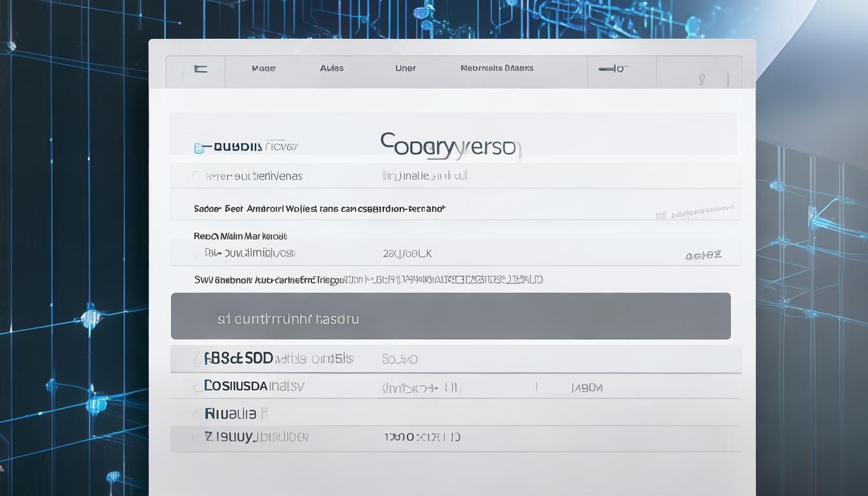Image resolution: width=868 pixels, height=496 pixels.
Task: Open the Rebrnalts DMaarts tab
Action: coord(497,68)
